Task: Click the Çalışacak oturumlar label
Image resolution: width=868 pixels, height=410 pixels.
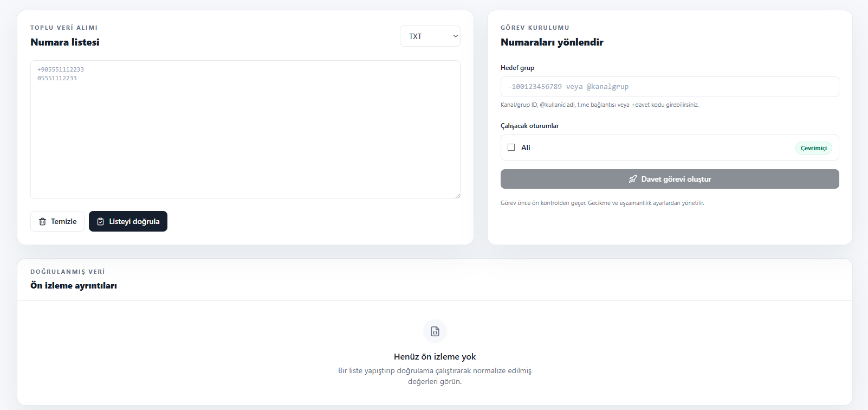Action: click(x=529, y=126)
